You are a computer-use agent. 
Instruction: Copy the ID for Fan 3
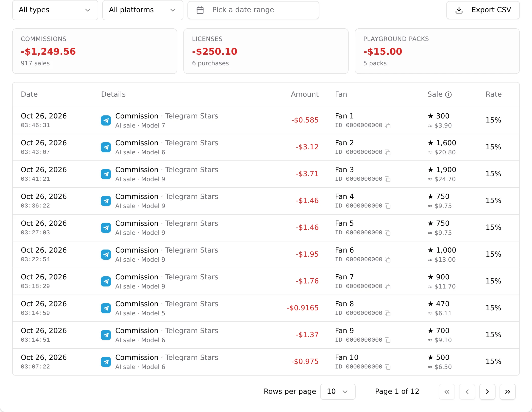pyautogui.click(x=388, y=179)
